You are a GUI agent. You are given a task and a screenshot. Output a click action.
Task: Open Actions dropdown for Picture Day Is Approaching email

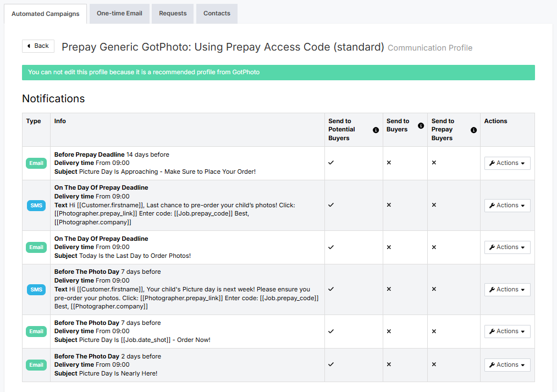click(x=508, y=163)
